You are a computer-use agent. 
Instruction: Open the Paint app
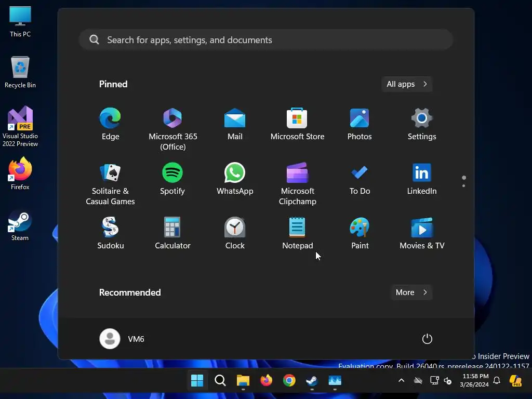[360, 233]
